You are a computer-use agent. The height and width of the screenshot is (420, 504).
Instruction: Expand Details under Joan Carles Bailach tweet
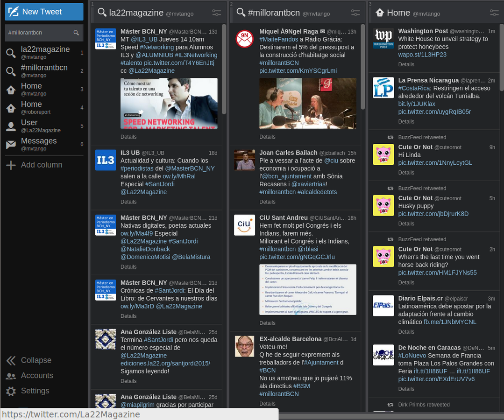tap(268, 202)
